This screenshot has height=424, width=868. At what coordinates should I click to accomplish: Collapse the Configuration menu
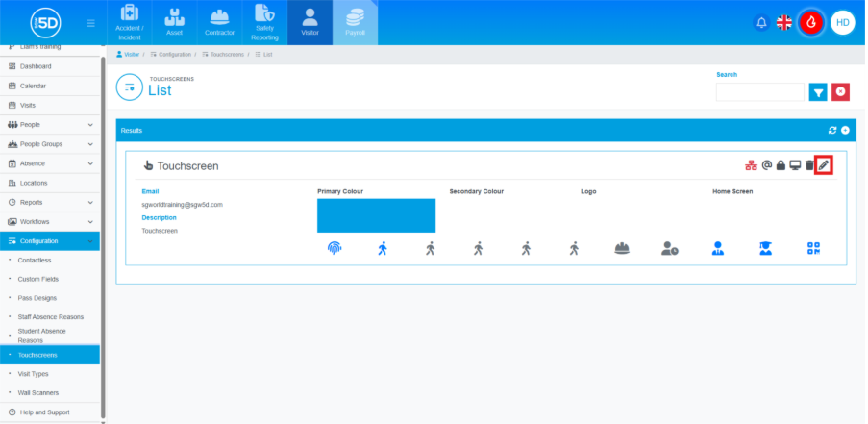pos(50,240)
